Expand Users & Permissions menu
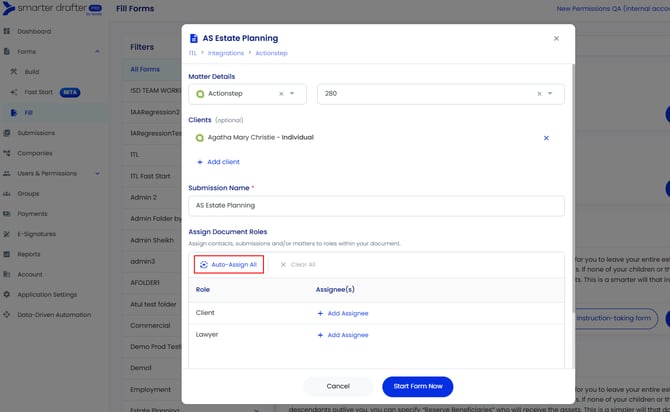 [98, 173]
